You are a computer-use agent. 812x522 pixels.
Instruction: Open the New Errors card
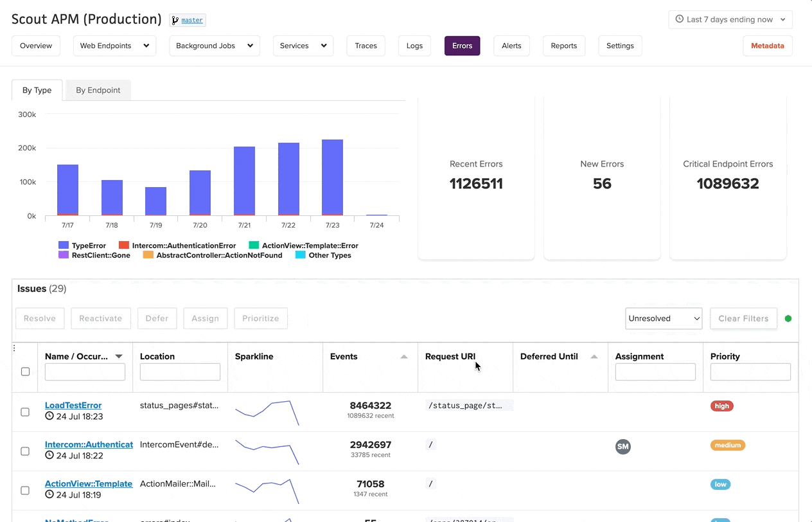(602, 179)
